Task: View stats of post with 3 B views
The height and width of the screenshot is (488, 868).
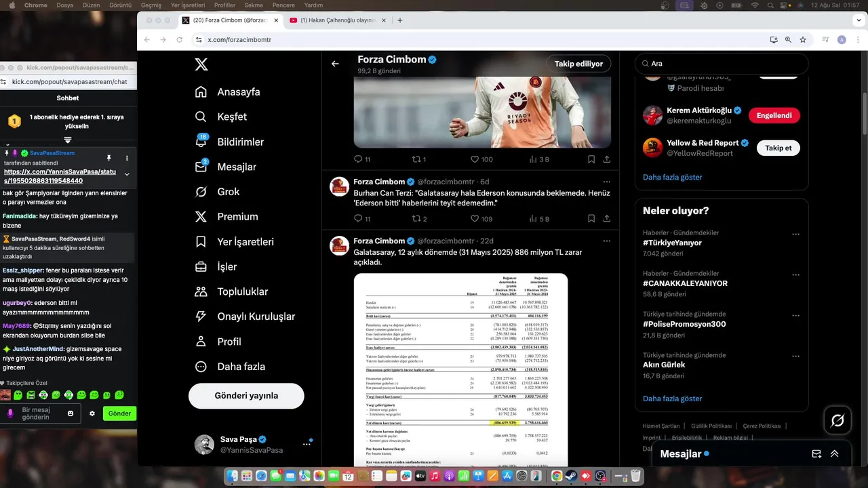Action: click(539, 159)
